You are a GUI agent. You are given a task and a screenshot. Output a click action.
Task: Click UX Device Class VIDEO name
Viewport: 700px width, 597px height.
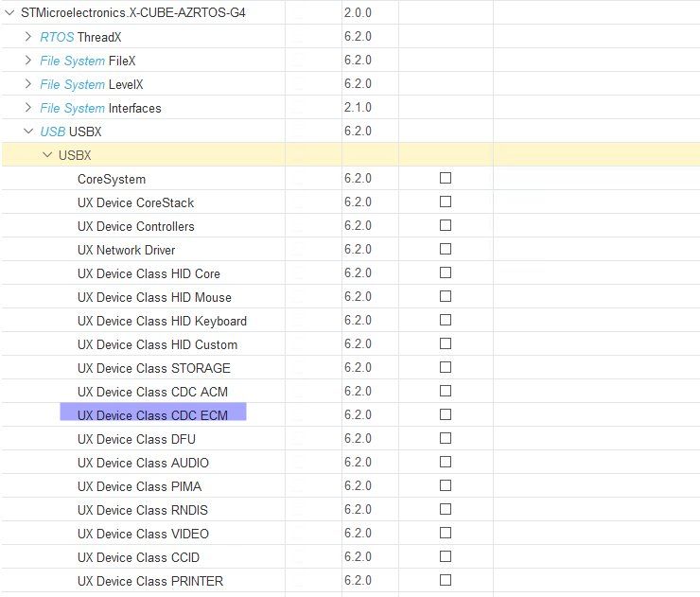coord(143,534)
